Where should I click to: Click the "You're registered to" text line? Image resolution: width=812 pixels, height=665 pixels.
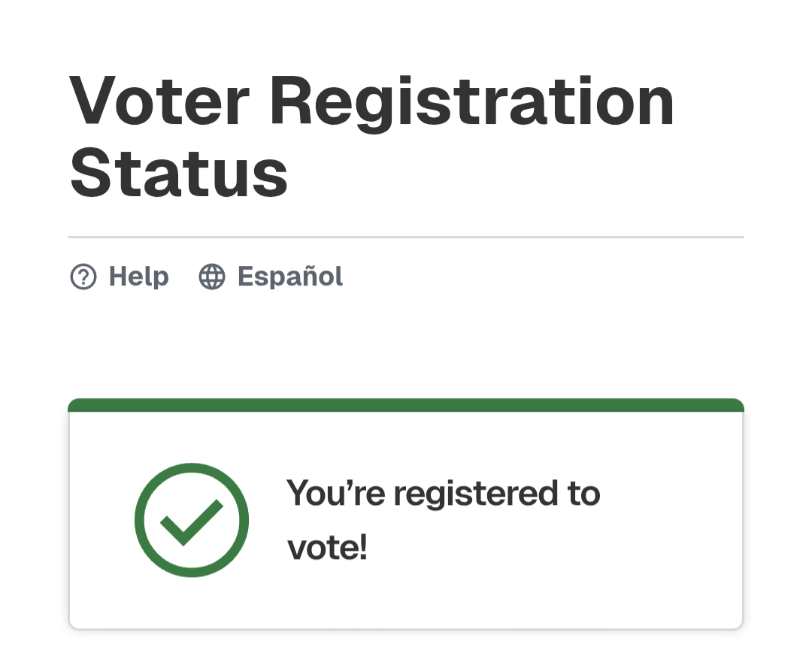tap(443, 494)
